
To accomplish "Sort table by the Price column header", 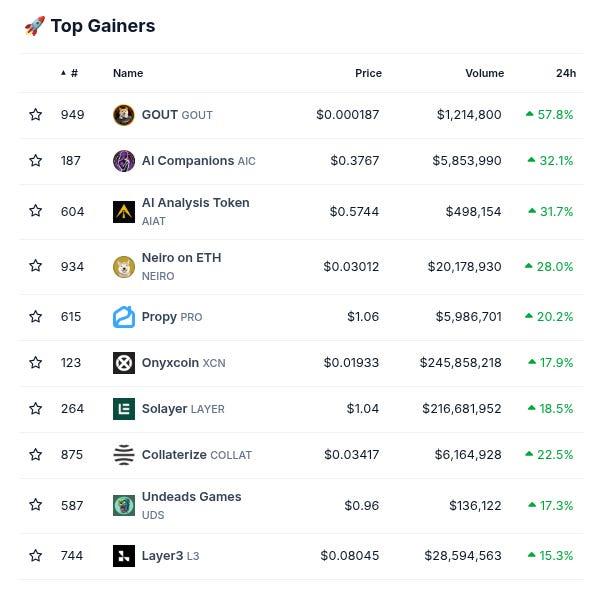I will [368, 73].
